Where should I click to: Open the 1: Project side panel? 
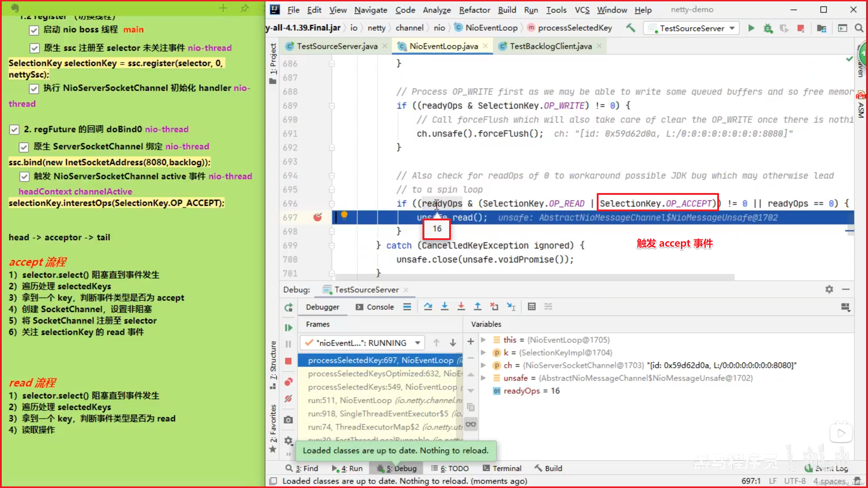pos(273,63)
